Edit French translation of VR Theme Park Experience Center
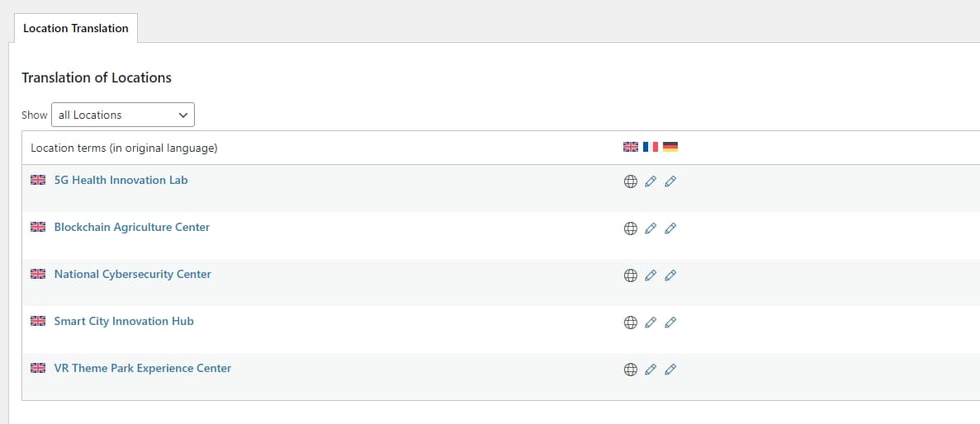980x424 pixels. coord(651,370)
